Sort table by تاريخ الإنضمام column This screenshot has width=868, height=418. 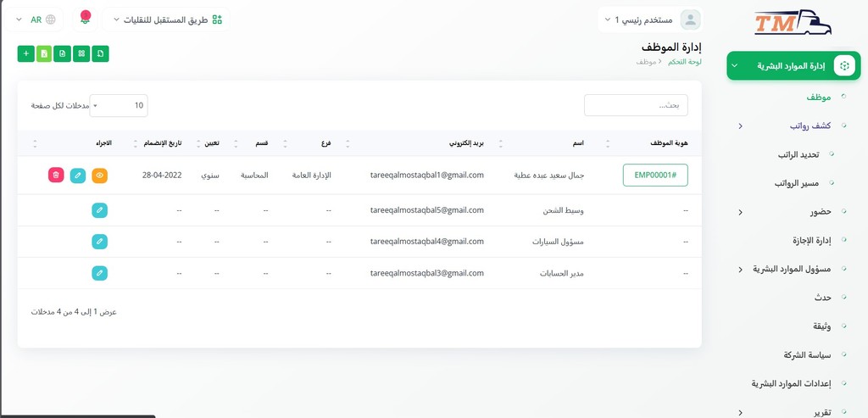click(x=163, y=143)
